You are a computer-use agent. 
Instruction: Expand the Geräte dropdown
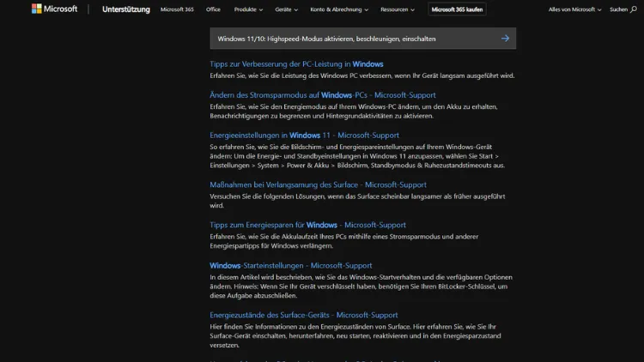(286, 9)
